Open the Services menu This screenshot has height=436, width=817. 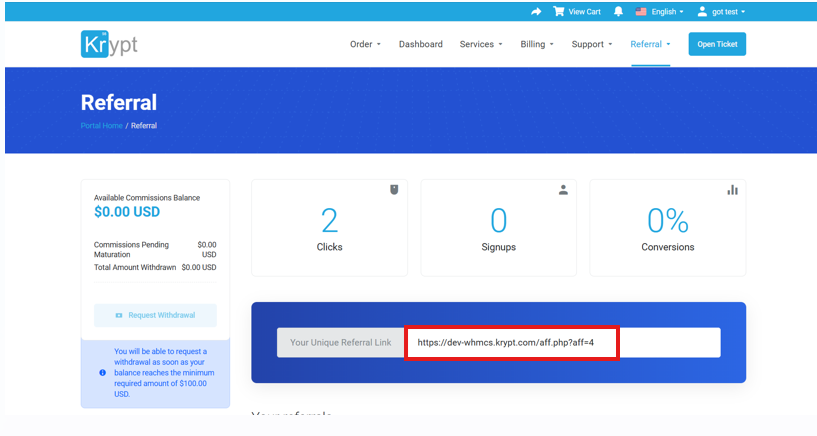(x=481, y=44)
